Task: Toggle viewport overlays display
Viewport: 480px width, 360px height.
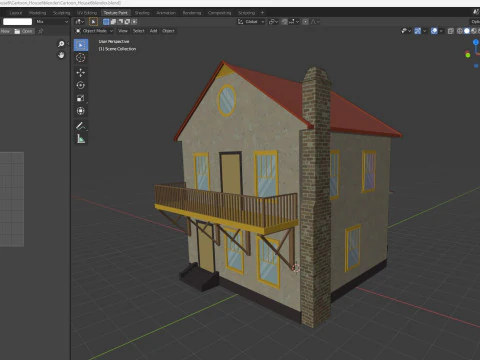Action: pos(434,31)
